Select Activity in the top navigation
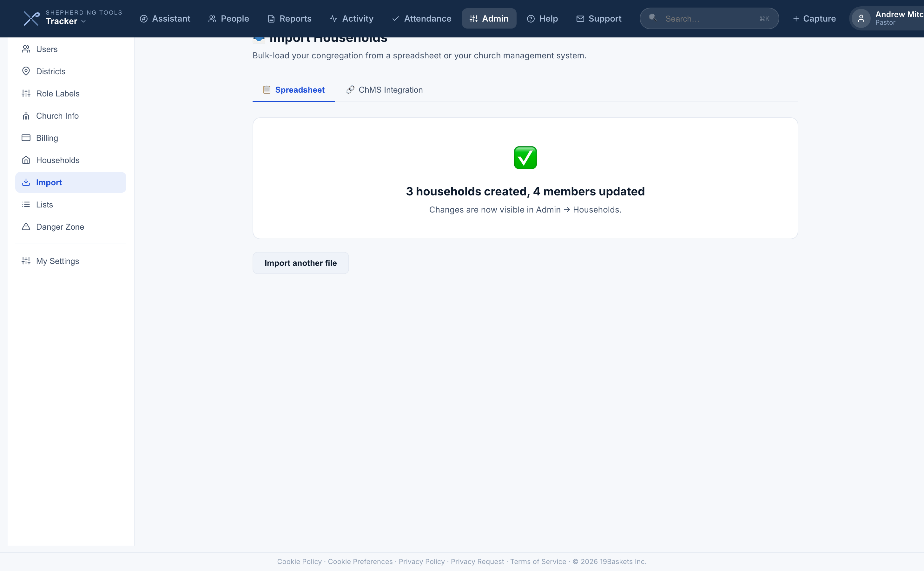 click(351, 18)
